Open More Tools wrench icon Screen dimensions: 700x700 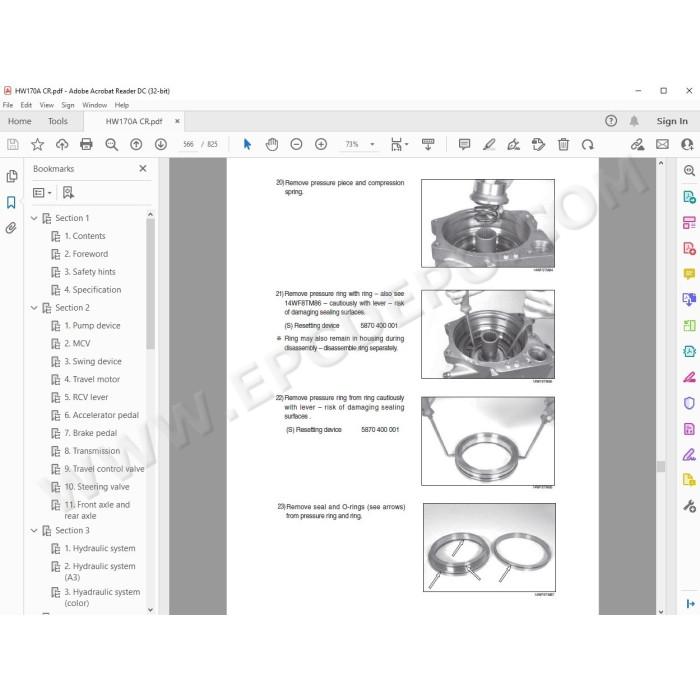(x=689, y=506)
